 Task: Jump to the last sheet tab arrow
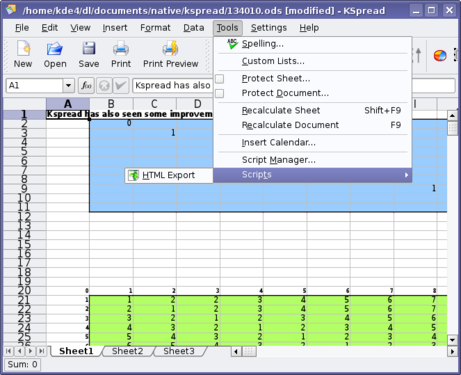click(x=42, y=351)
